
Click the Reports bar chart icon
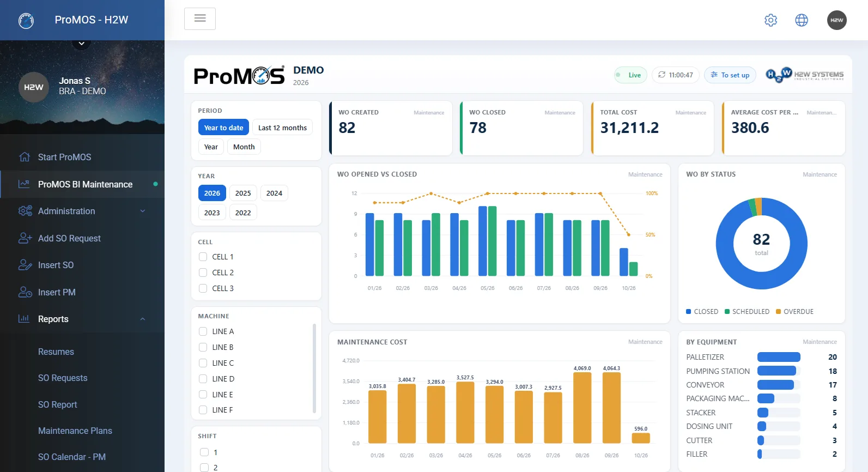tap(24, 319)
